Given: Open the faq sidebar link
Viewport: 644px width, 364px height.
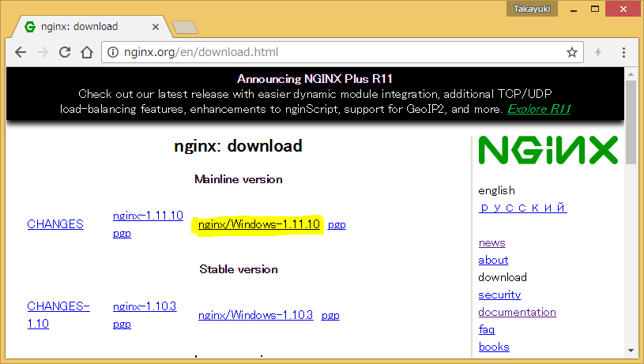Looking at the screenshot, I should click(486, 329).
